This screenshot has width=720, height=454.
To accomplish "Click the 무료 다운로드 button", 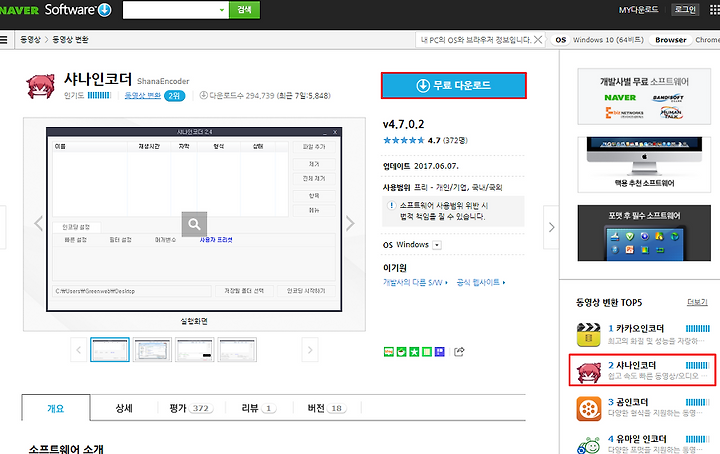I will (454, 85).
